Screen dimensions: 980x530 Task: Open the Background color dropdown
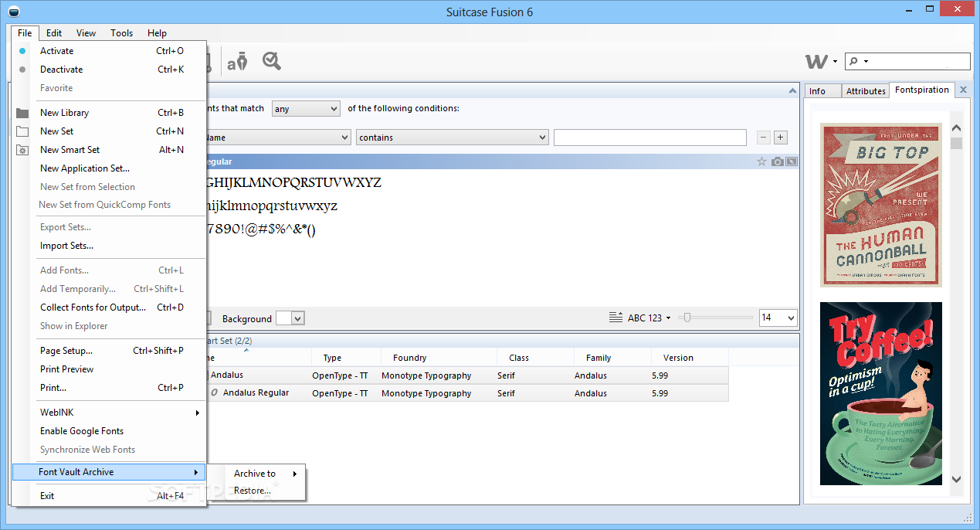tap(298, 318)
